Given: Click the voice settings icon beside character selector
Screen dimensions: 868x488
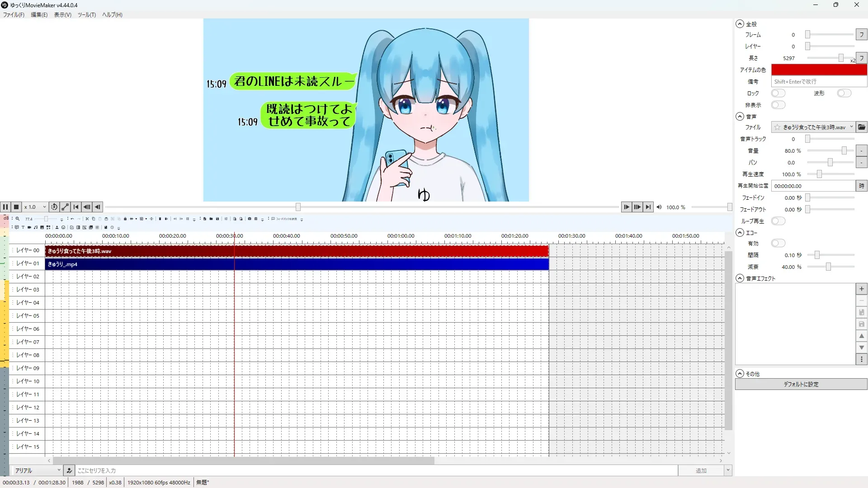Looking at the screenshot, I should tap(69, 470).
